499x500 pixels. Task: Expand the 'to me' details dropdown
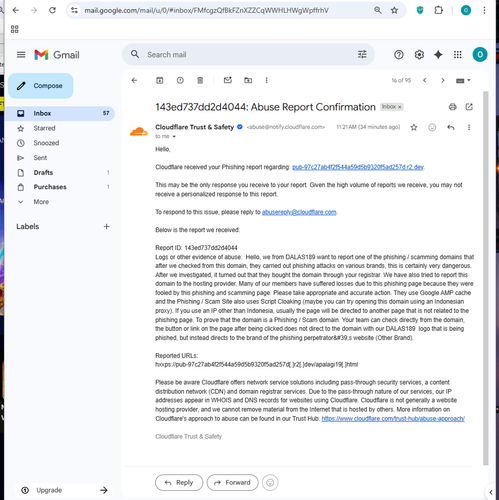point(174,136)
